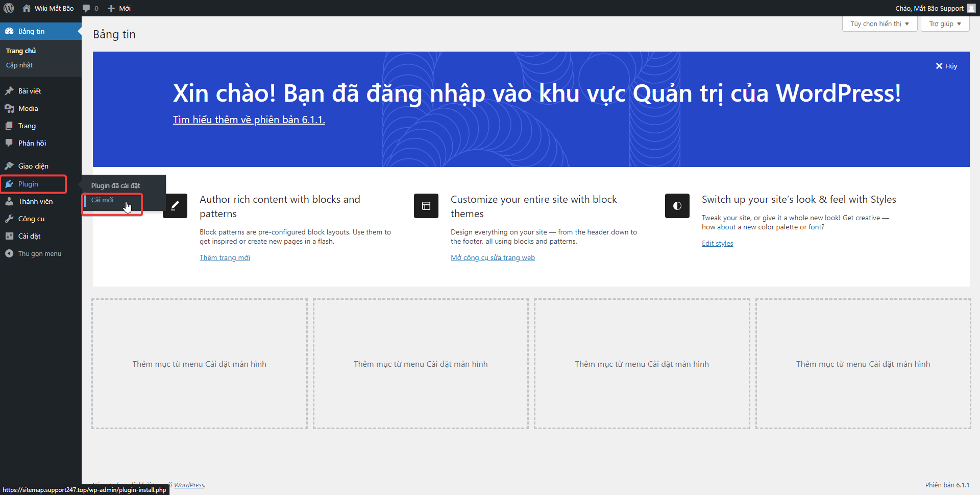Click the Bảng tin page heading
Viewport: 980px width, 495px height.
click(x=114, y=34)
